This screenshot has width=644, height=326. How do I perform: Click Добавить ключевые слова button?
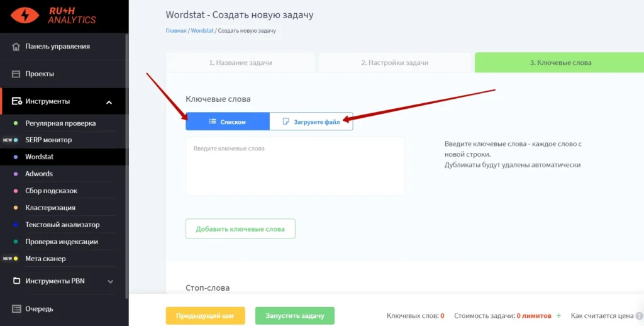[x=240, y=229]
